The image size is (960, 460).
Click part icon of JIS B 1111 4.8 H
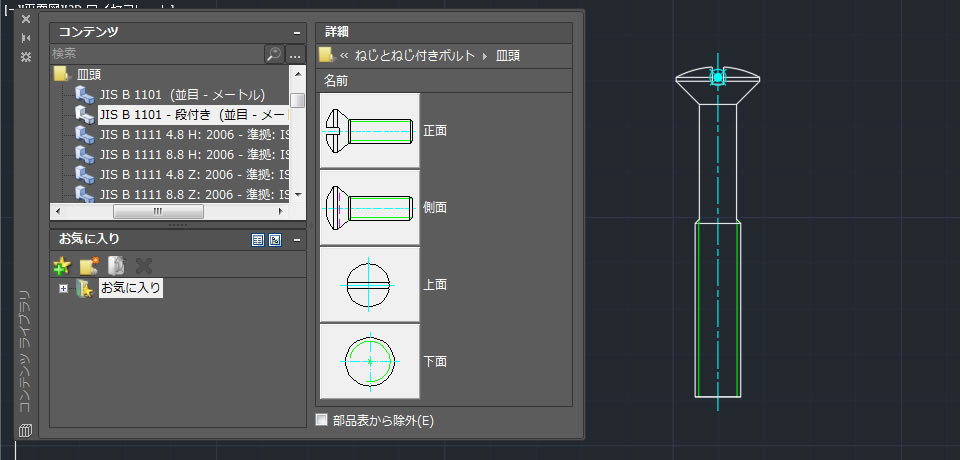(x=84, y=134)
